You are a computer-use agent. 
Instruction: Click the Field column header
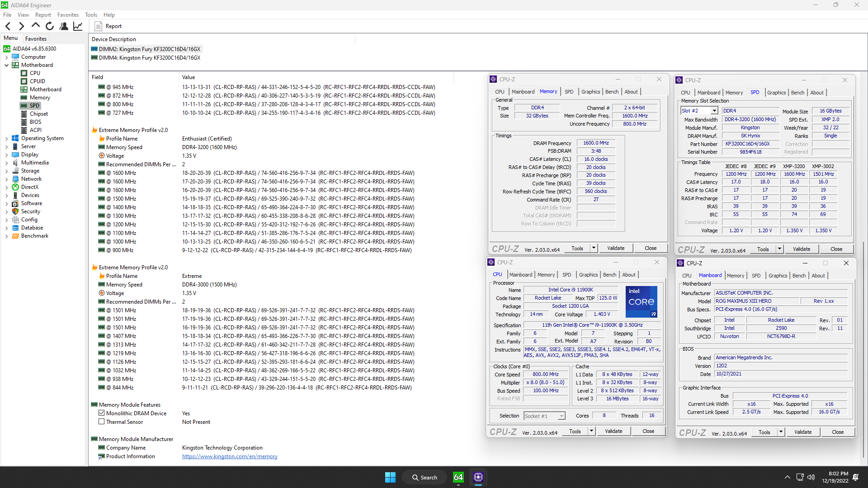click(x=97, y=77)
